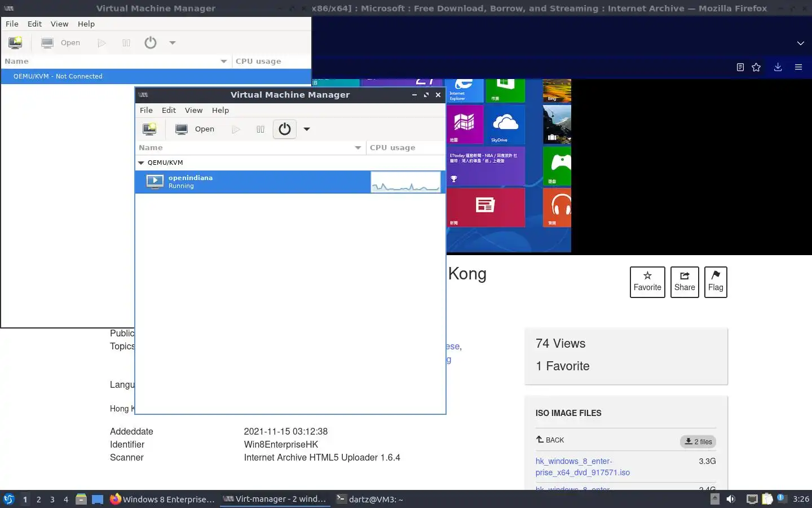Click the 2 files download button
812x508 pixels.
698,441
